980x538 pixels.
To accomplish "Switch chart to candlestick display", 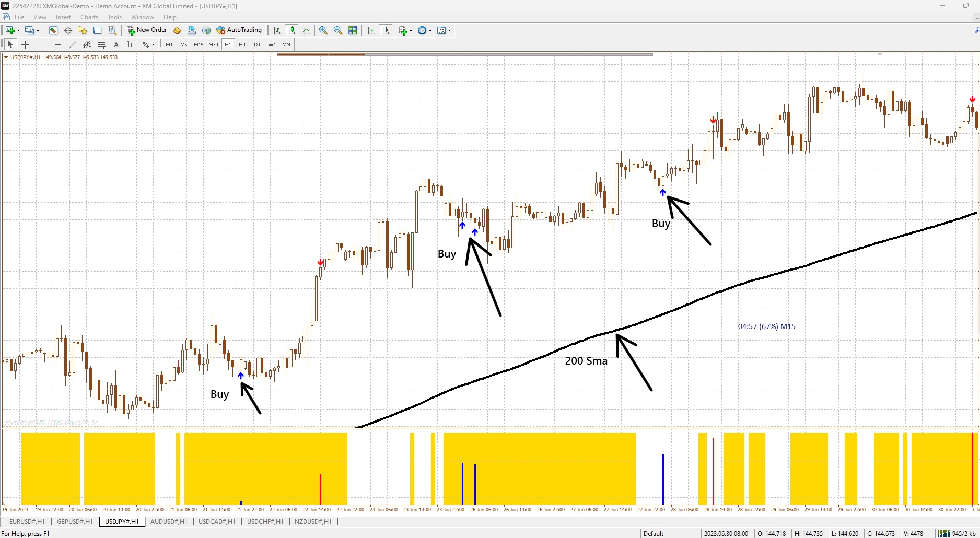I will click(291, 30).
